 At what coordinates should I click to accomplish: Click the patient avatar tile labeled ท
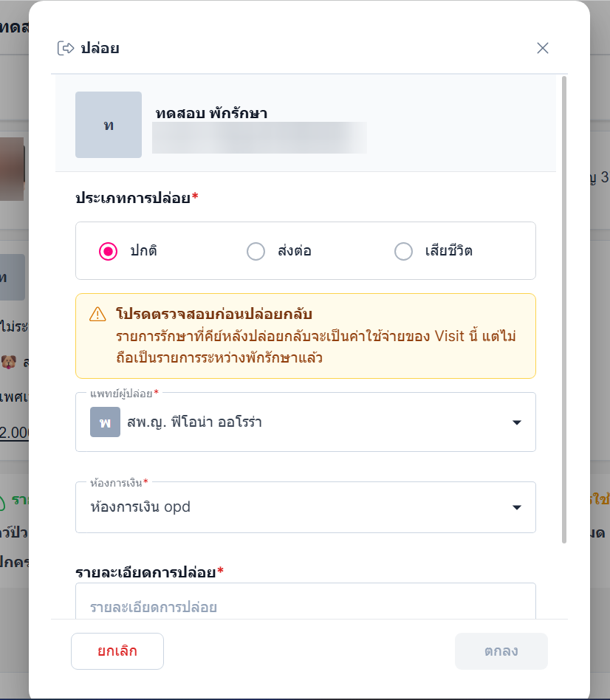(109, 125)
